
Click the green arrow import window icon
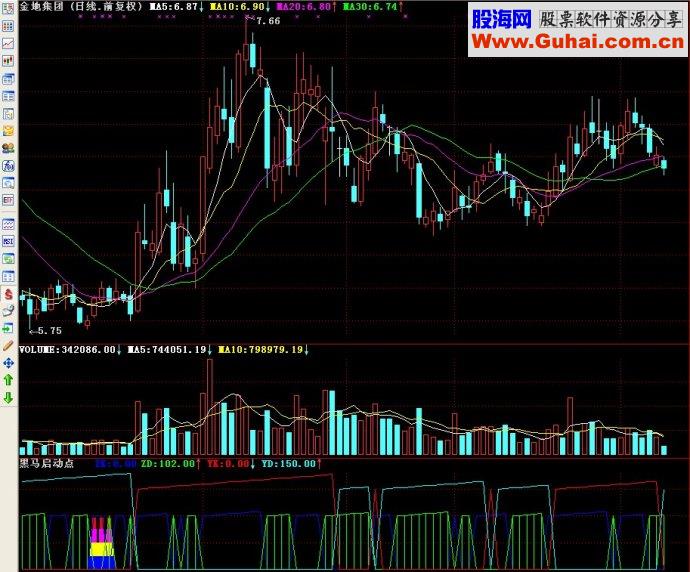click(x=8, y=328)
